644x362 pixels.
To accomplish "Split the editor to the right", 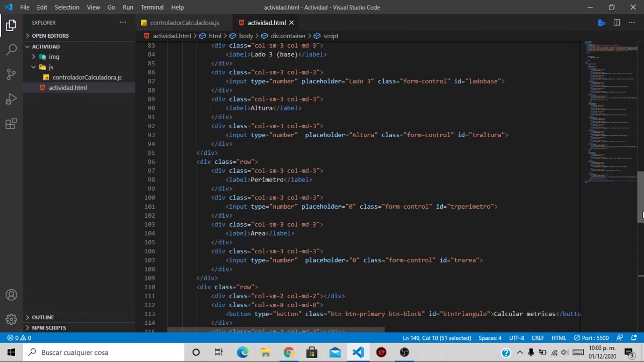I will click(617, 23).
